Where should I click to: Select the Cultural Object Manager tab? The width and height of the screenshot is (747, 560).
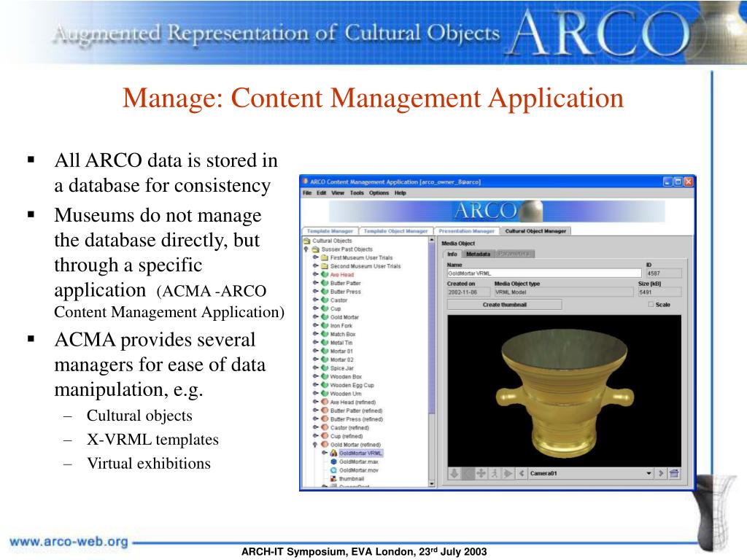tap(535, 231)
